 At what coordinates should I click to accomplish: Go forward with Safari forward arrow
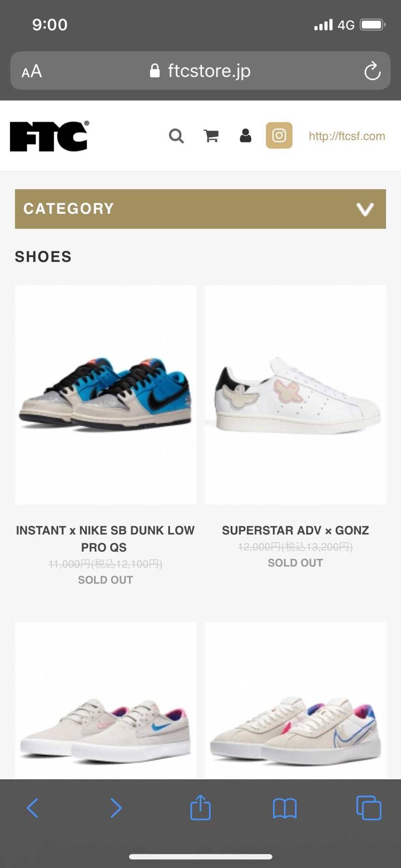[116, 808]
